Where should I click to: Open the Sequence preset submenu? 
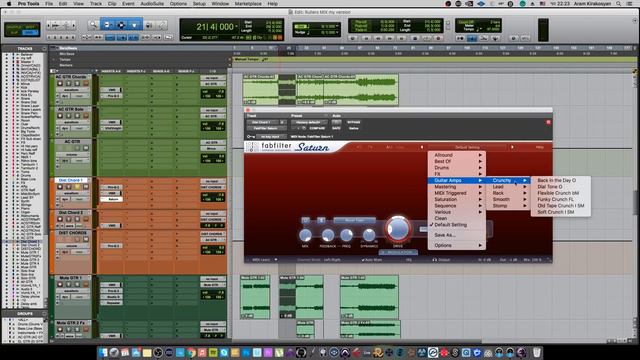point(457,206)
